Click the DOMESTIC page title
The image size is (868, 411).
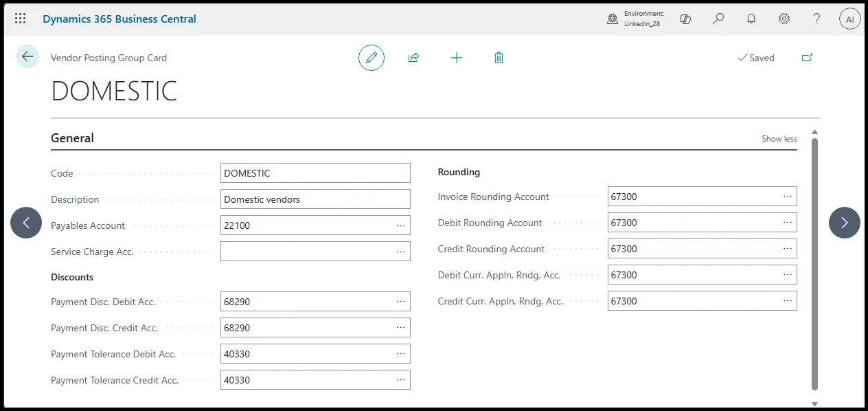tap(114, 91)
